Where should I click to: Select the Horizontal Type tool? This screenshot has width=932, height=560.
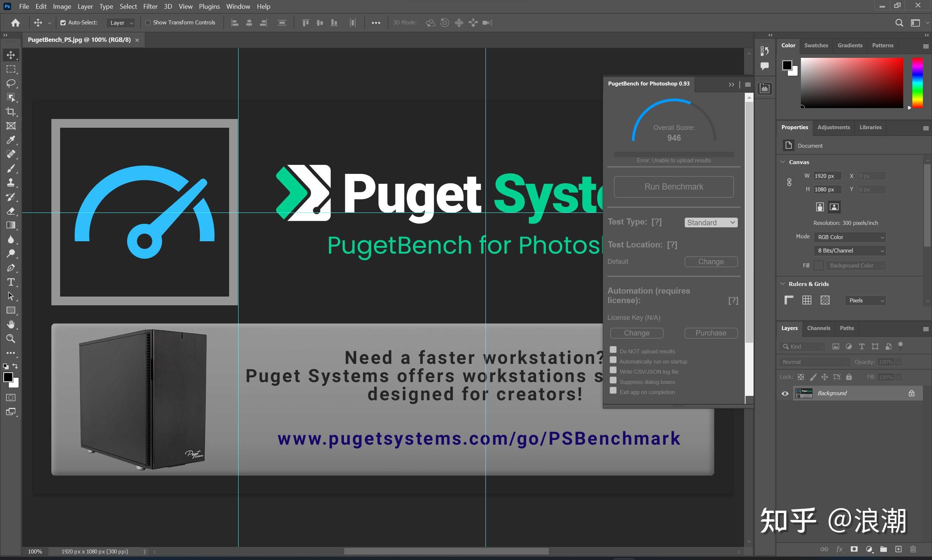coord(11,282)
